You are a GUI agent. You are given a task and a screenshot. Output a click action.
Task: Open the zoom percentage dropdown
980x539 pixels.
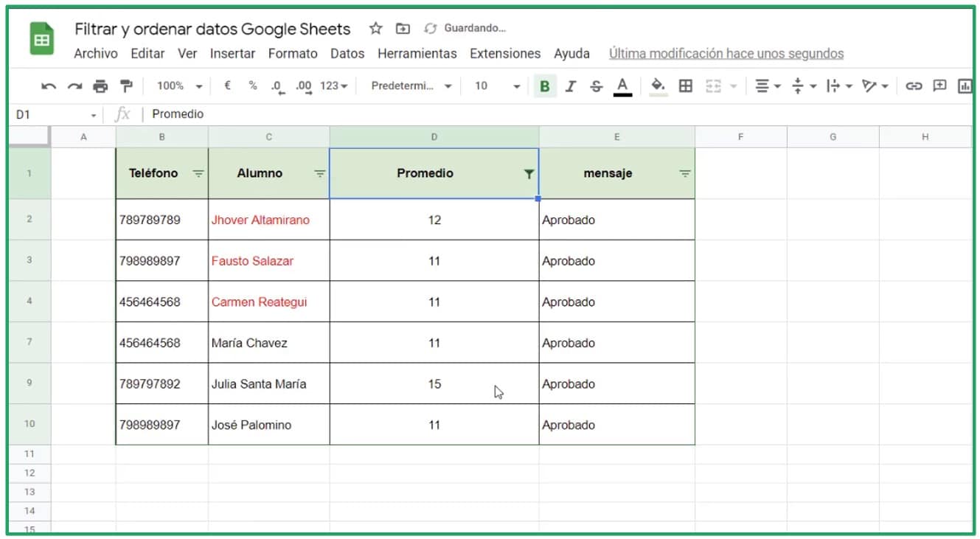[177, 86]
